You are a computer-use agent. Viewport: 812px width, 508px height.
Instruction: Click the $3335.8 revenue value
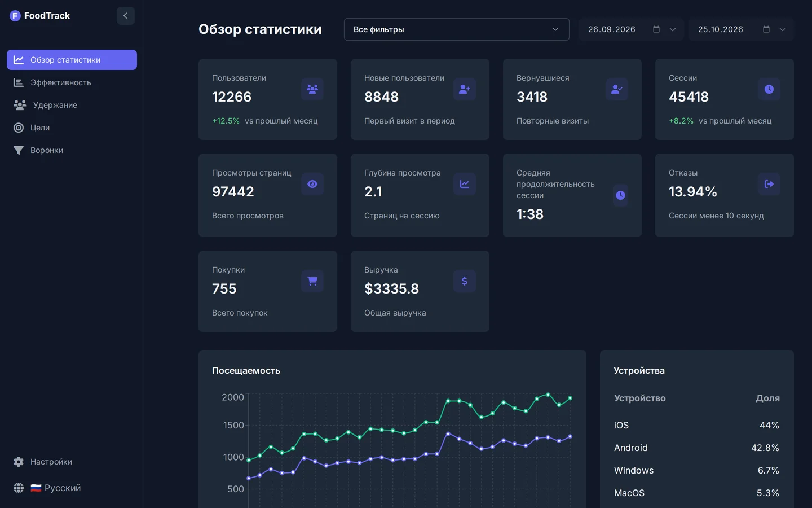click(x=392, y=289)
